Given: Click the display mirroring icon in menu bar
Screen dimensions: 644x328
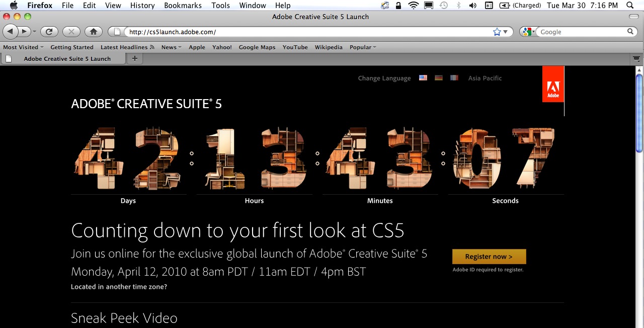Looking at the screenshot, I should (x=429, y=6).
